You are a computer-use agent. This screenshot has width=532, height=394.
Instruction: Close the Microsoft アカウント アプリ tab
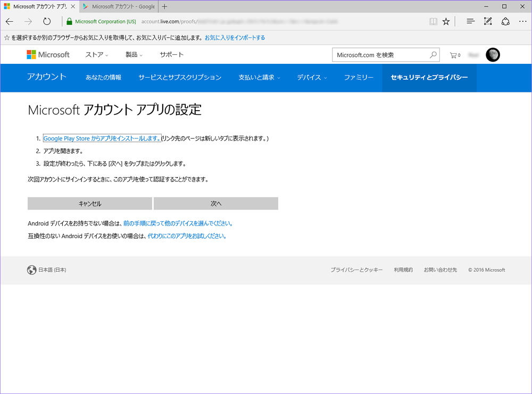click(x=73, y=6)
